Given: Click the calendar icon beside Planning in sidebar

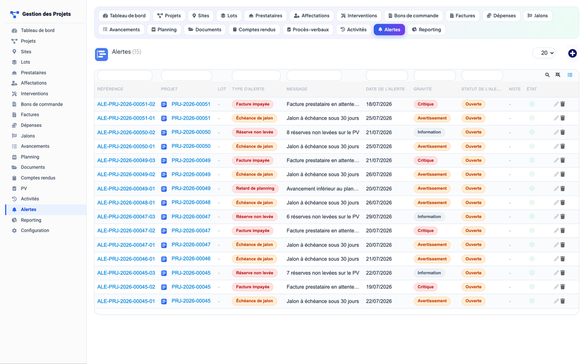Looking at the screenshot, I should click(14, 157).
